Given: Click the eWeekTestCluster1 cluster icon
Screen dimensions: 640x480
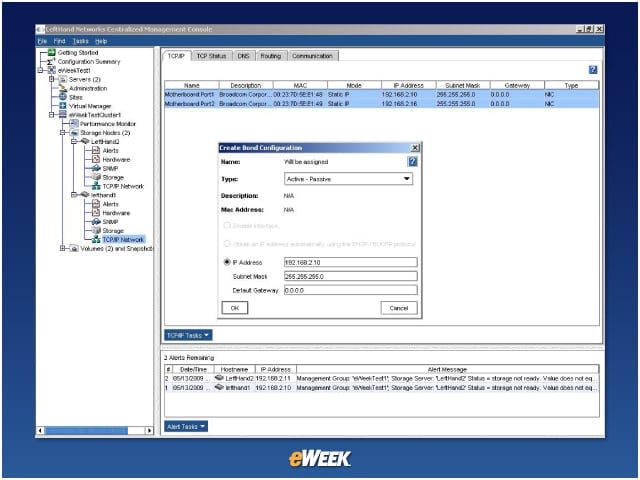Looking at the screenshot, I should click(63, 115).
